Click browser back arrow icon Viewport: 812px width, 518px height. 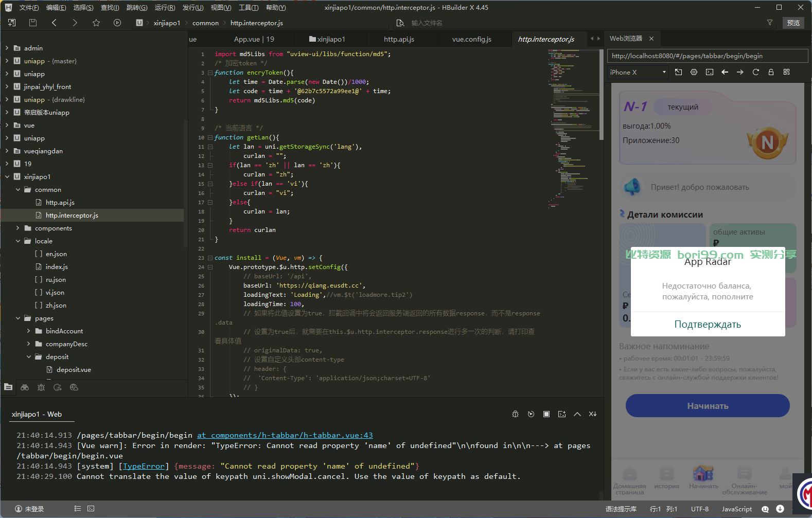[x=725, y=72]
